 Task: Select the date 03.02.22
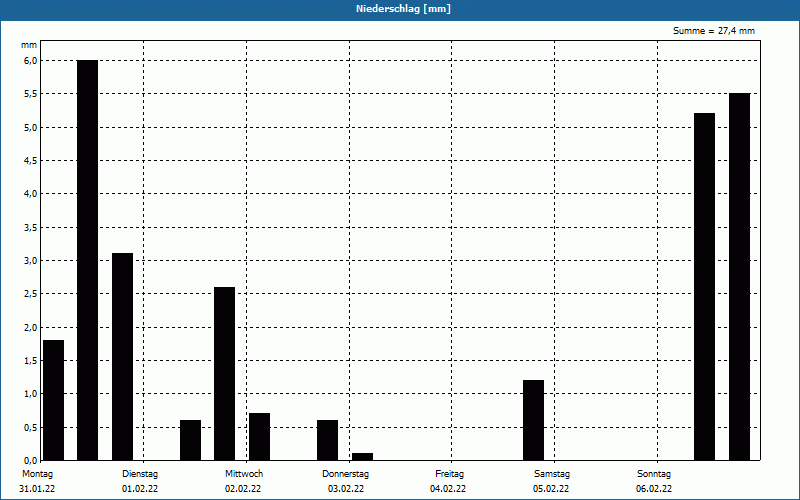coord(346,489)
